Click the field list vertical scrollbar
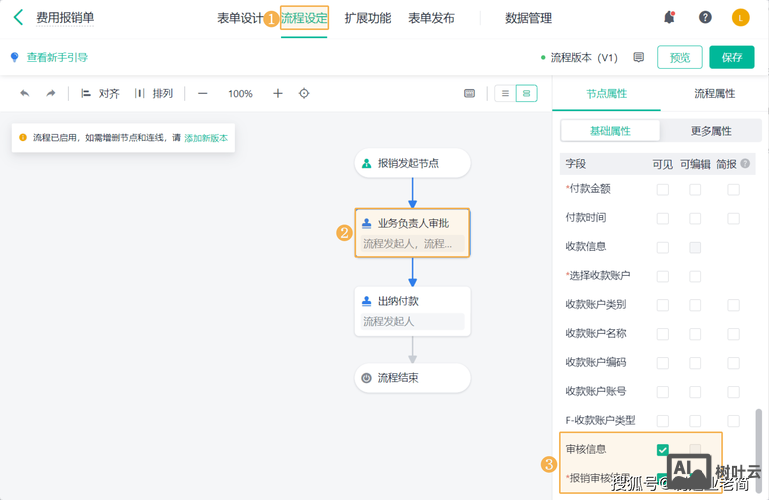This screenshot has width=769, height=500. tap(759, 451)
